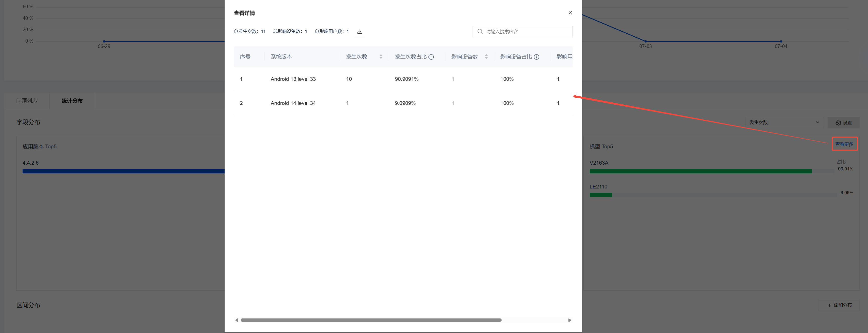Select the Android 13,level 33 row

click(293, 79)
